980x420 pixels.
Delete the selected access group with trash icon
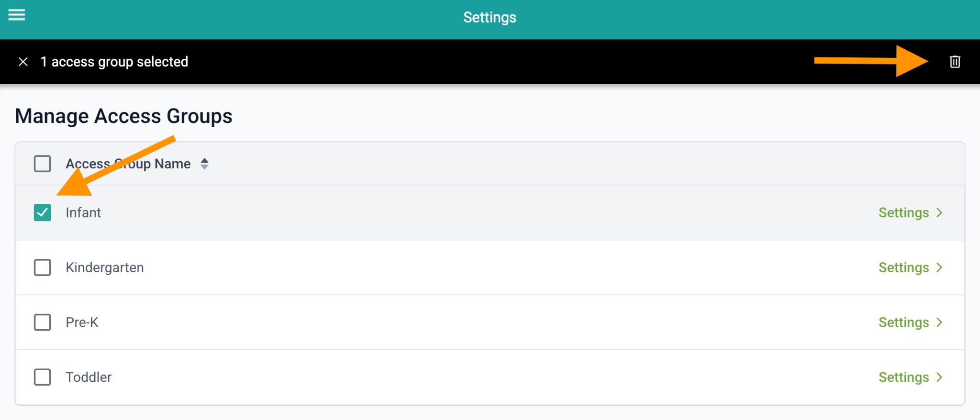(x=955, y=62)
